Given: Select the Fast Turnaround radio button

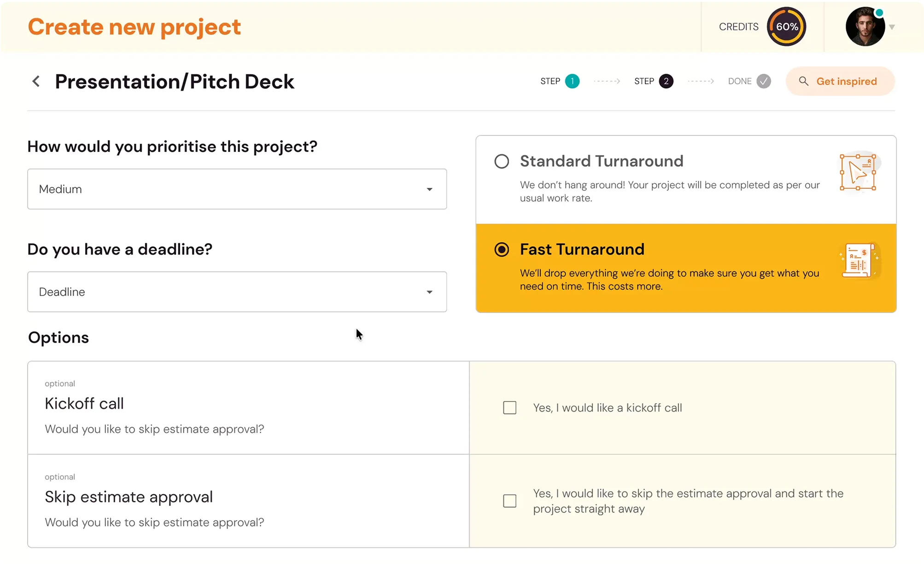Looking at the screenshot, I should coord(502,250).
